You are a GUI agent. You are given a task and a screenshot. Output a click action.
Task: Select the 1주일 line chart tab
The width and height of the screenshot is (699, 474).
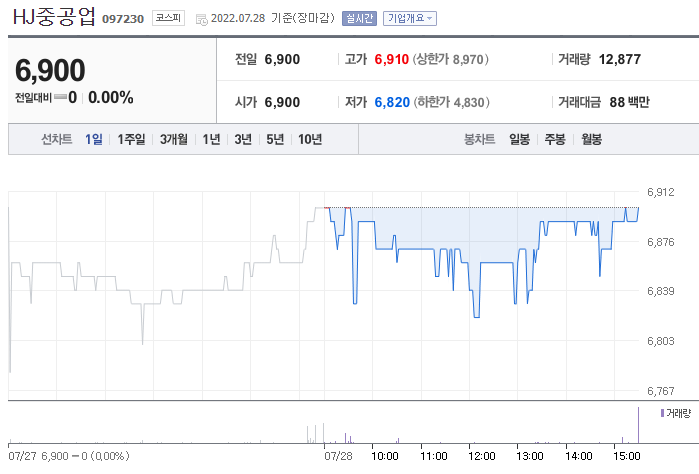click(131, 139)
